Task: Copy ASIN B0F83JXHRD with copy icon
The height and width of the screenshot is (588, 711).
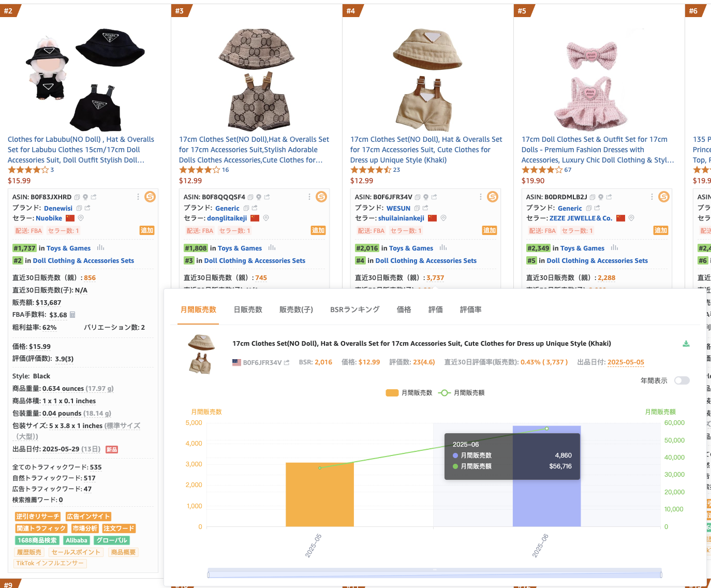Action: coord(77,197)
